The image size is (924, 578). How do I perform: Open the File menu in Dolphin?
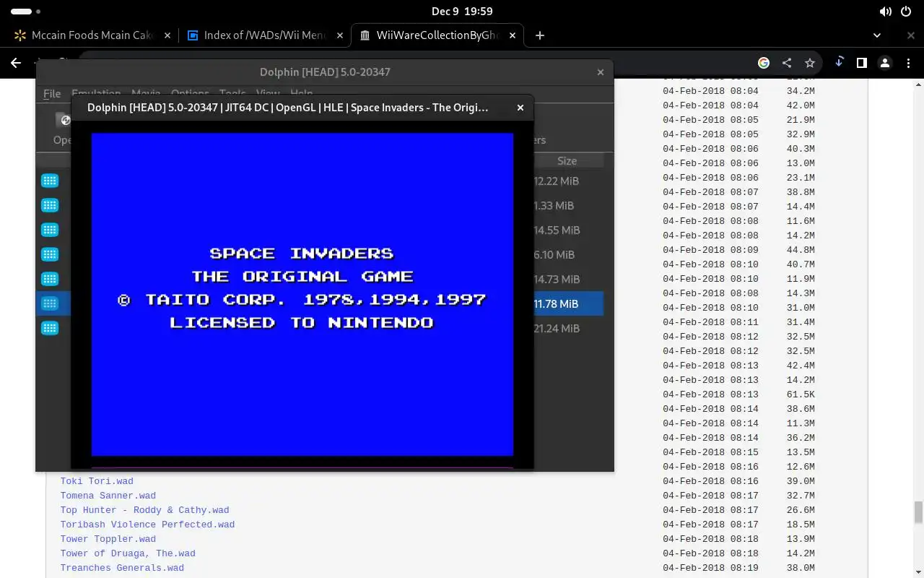click(x=52, y=94)
